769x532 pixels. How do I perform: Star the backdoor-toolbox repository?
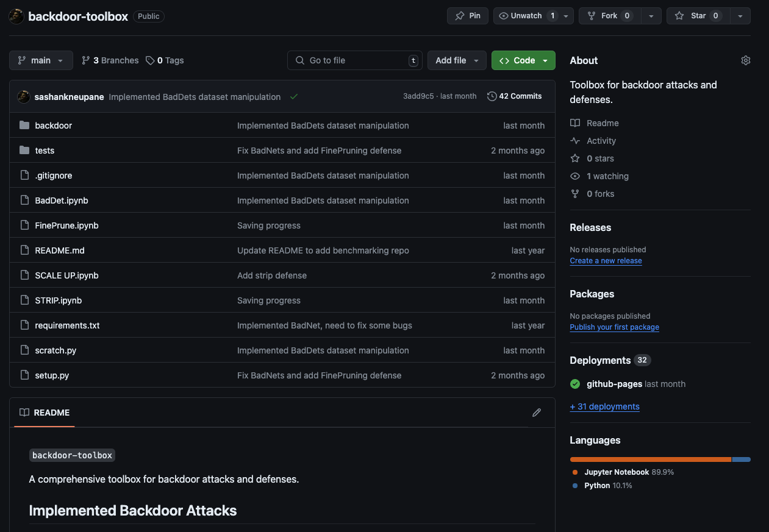[x=698, y=16]
